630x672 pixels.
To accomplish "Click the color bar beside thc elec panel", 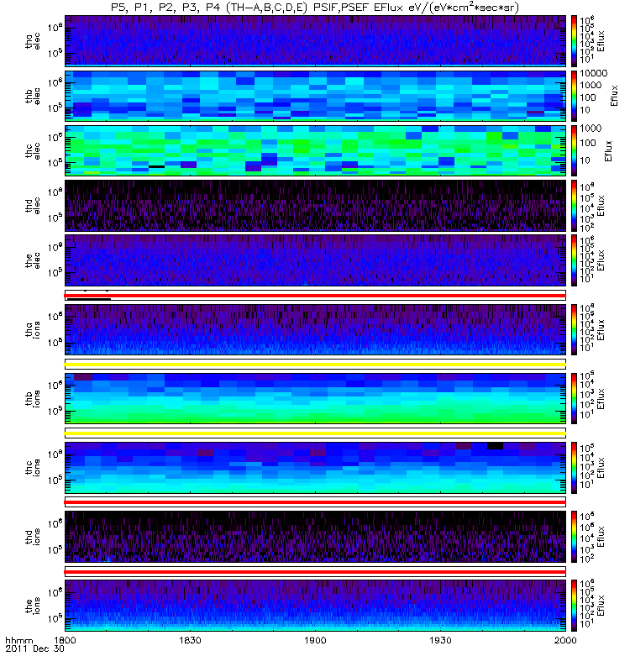I will tap(574, 150).
